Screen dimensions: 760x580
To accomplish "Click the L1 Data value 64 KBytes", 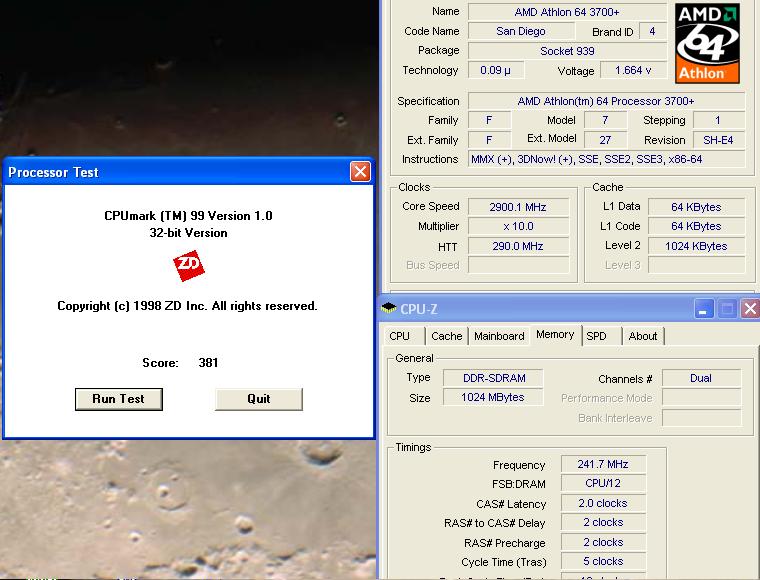I will click(x=696, y=207).
